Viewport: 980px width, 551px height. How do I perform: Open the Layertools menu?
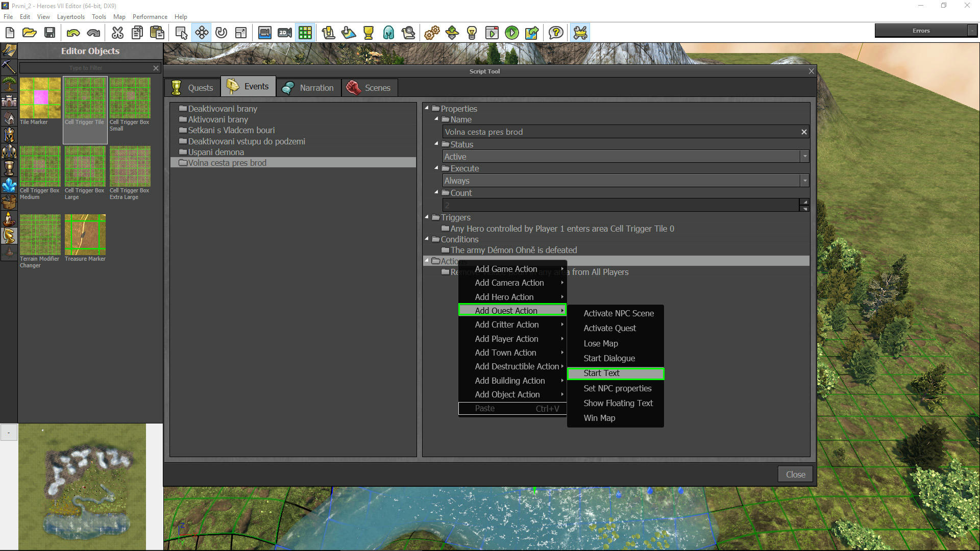(x=70, y=16)
